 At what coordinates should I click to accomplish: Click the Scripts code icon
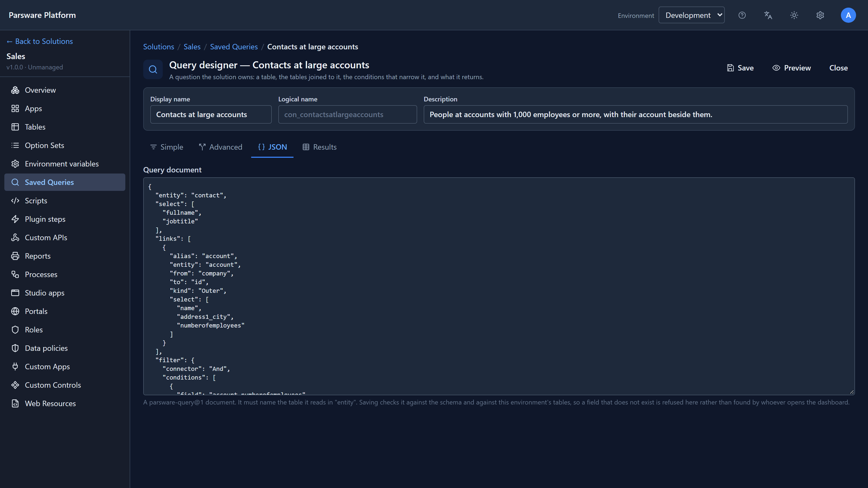tap(15, 201)
